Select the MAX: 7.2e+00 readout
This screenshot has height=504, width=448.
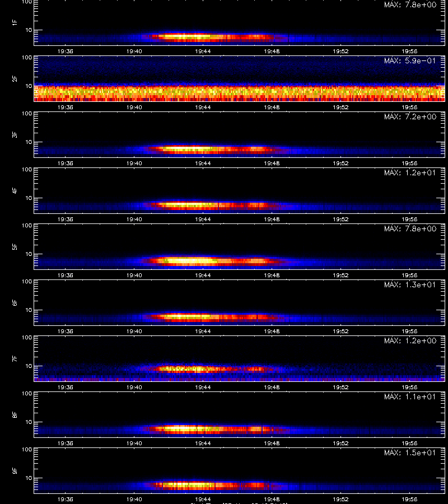pyautogui.click(x=410, y=116)
